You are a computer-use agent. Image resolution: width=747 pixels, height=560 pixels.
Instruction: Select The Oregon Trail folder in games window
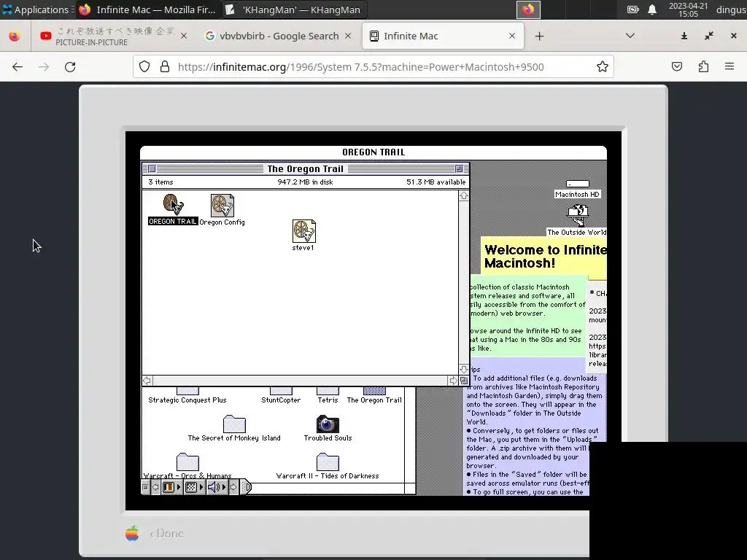pos(374,391)
